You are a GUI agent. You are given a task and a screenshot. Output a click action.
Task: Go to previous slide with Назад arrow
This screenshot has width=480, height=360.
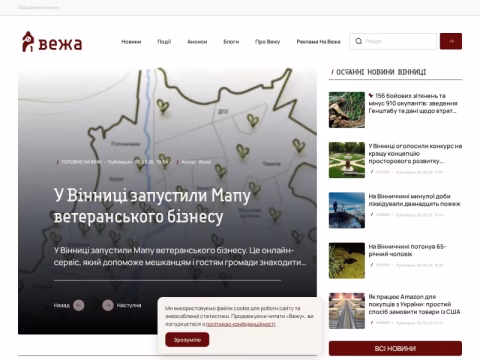click(79, 305)
